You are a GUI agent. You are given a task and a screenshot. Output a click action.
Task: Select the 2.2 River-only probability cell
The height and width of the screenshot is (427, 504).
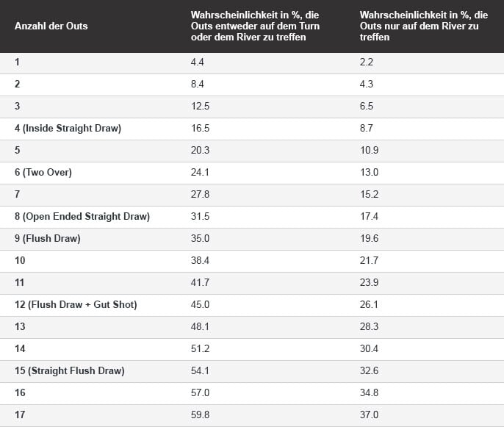pos(367,62)
